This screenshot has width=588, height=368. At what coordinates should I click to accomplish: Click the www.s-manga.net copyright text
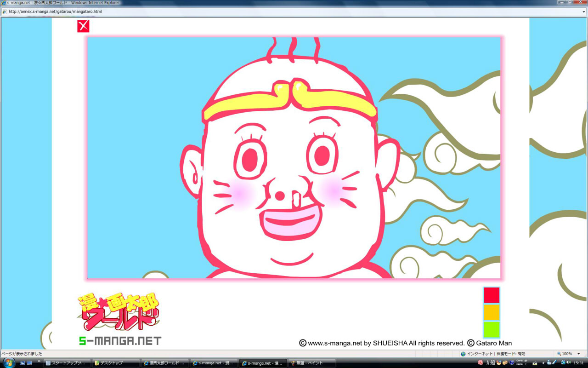click(382, 343)
